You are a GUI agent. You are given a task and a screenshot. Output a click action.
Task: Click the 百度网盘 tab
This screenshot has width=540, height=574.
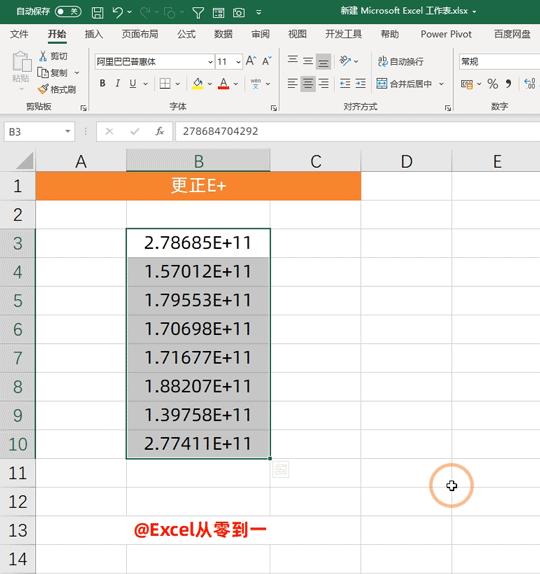[512, 34]
